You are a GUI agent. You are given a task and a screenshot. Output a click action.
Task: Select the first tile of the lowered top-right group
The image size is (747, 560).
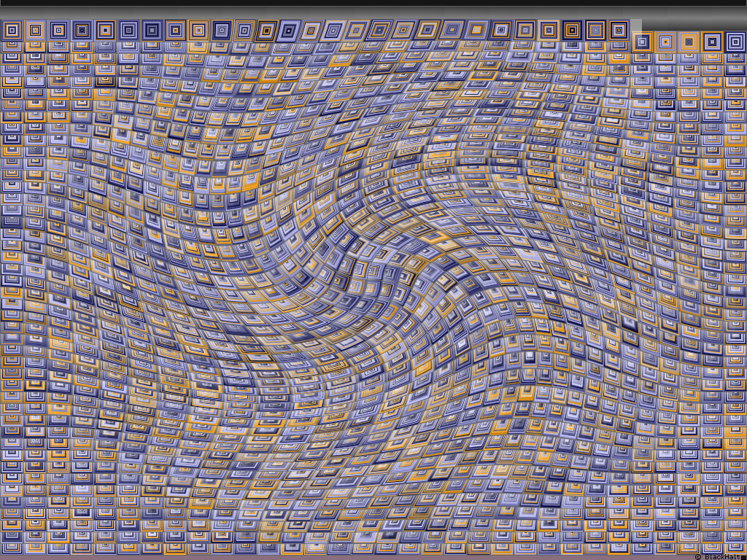[642, 42]
